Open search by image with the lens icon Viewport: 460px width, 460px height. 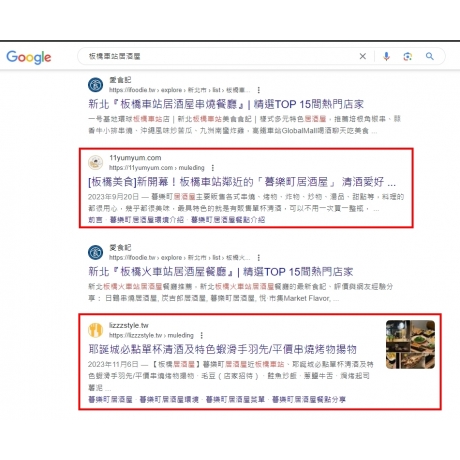(407, 56)
